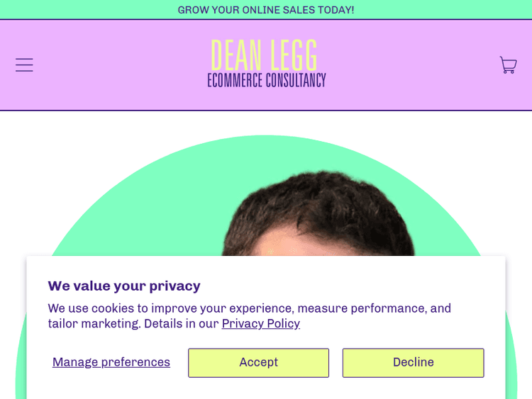The width and height of the screenshot is (532, 399).
Task: Open the hamburger navigation menu
Action: point(24,65)
